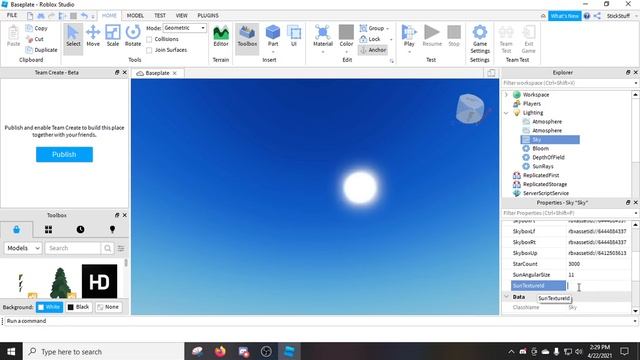The image size is (640, 360).
Task: Activate the Move tool
Action: click(93, 36)
